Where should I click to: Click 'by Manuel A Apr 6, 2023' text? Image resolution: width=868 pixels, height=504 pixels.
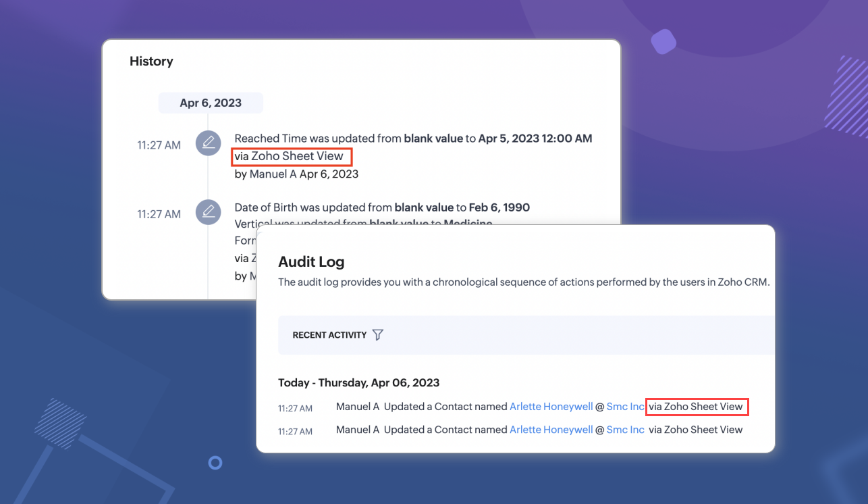pos(296,174)
